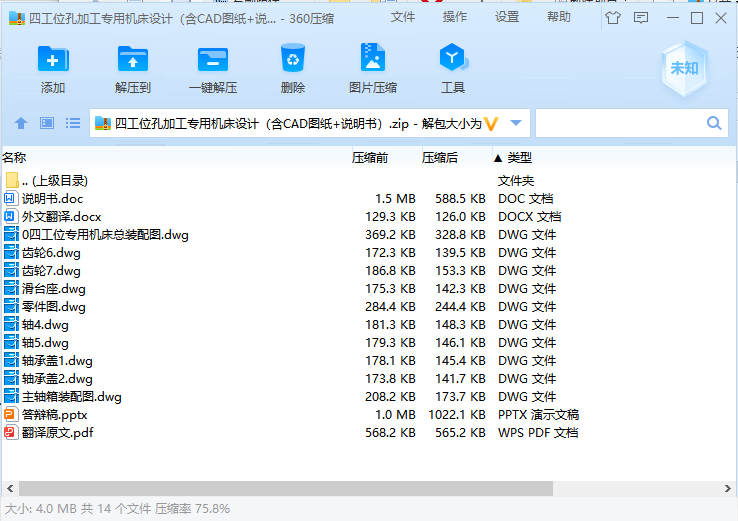Open the 图片压缩 image compression tool

373,57
